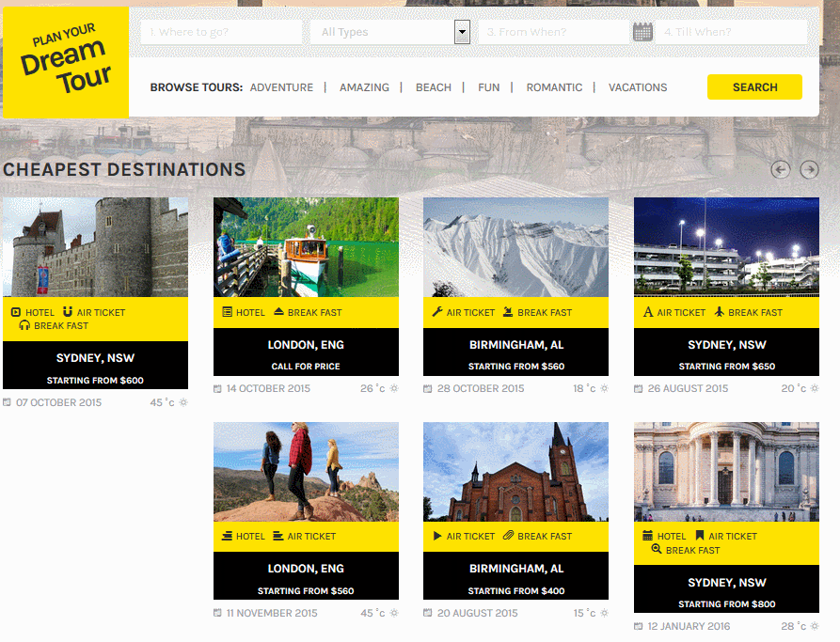This screenshot has height=642, width=840.
Task: Click the All Types dropdown arrow button
Action: 462,32
